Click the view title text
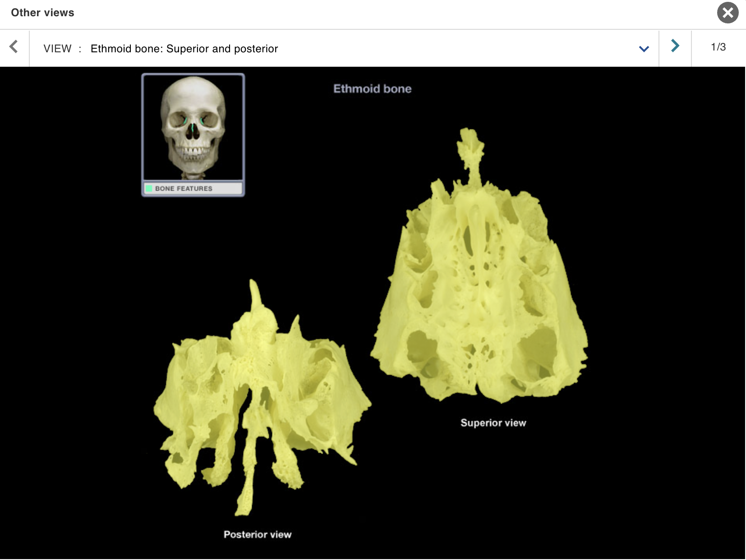 184,48
